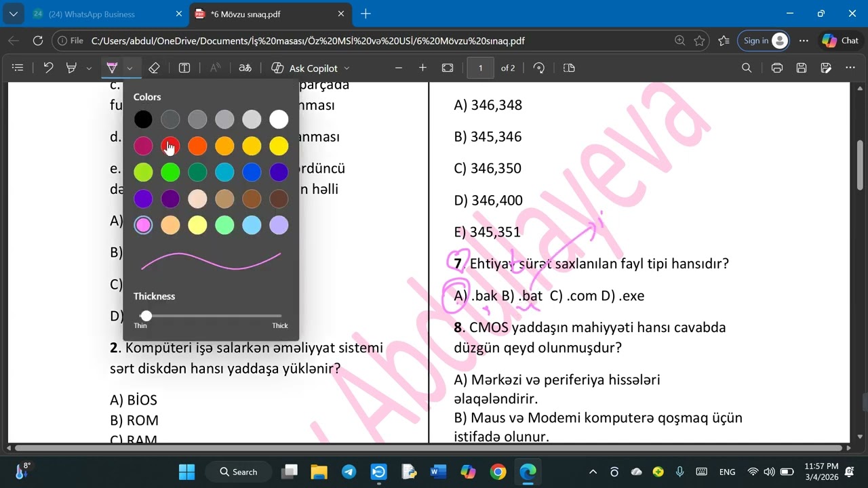Select the bright green color swatch
868x488 pixels.
[x=170, y=172]
